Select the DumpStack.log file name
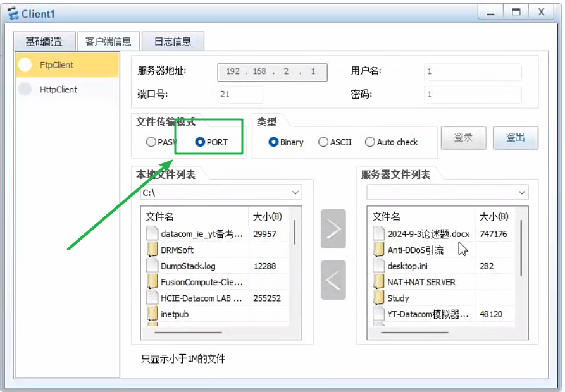The height and width of the screenshot is (392, 565). click(188, 266)
